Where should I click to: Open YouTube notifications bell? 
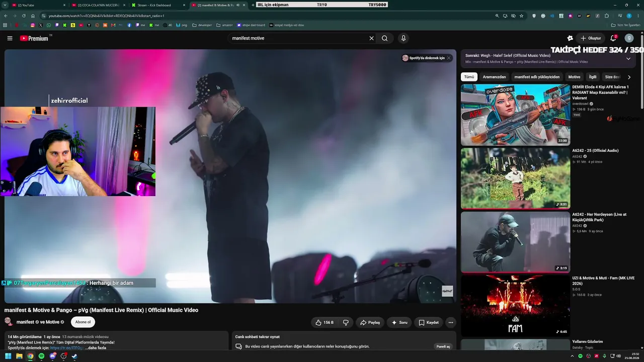(613, 38)
